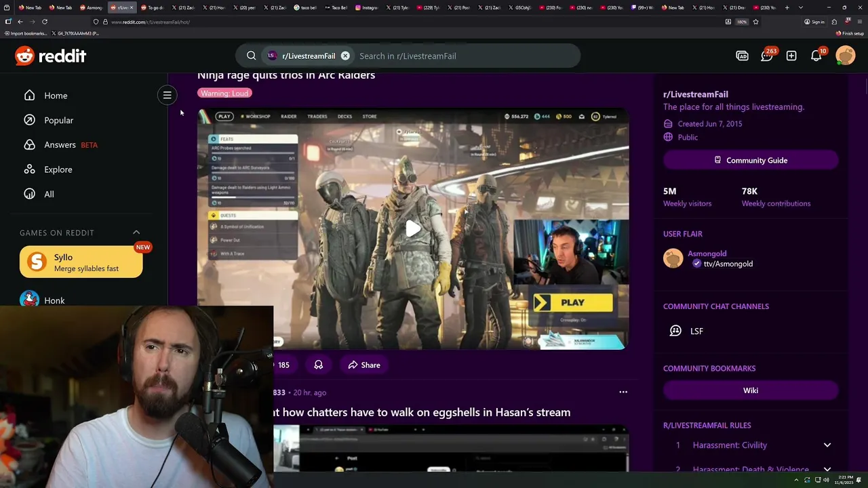The width and height of the screenshot is (868, 488).
Task: Click the Create post plus icon
Action: coord(791,56)
